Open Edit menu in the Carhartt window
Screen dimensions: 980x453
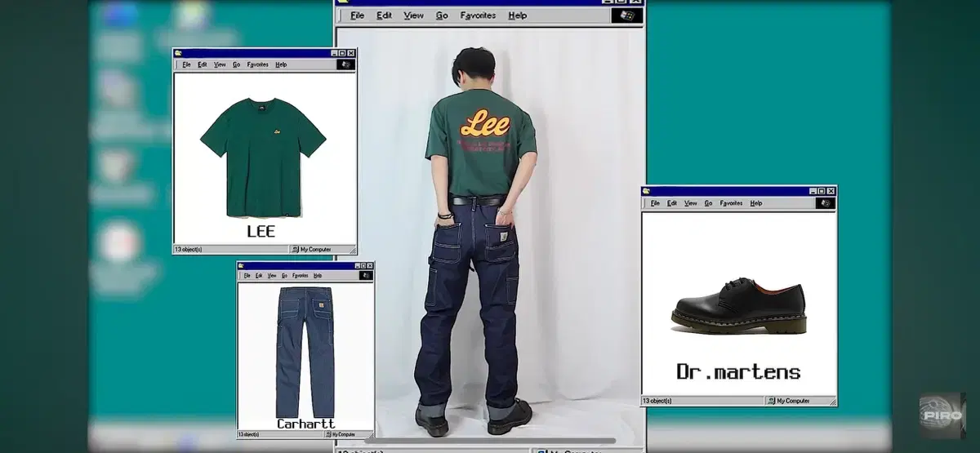(260, 276)
